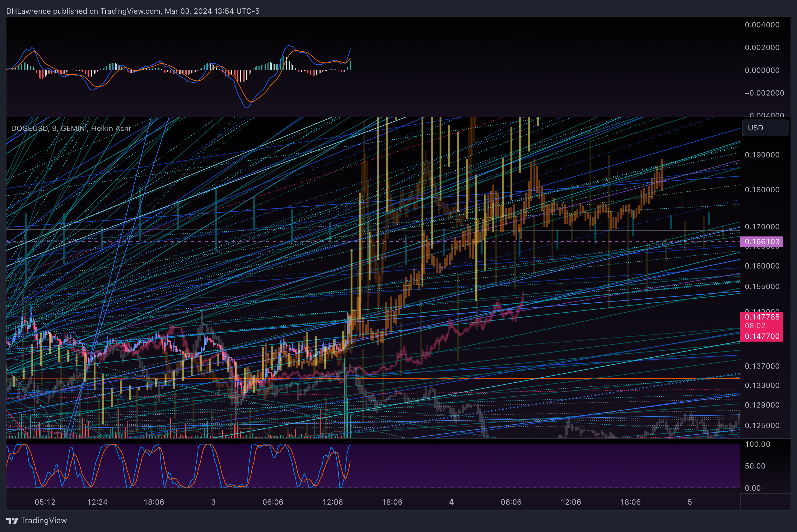Click the 18:06 label before date 3
797x532 pixels.
[154, 502]
